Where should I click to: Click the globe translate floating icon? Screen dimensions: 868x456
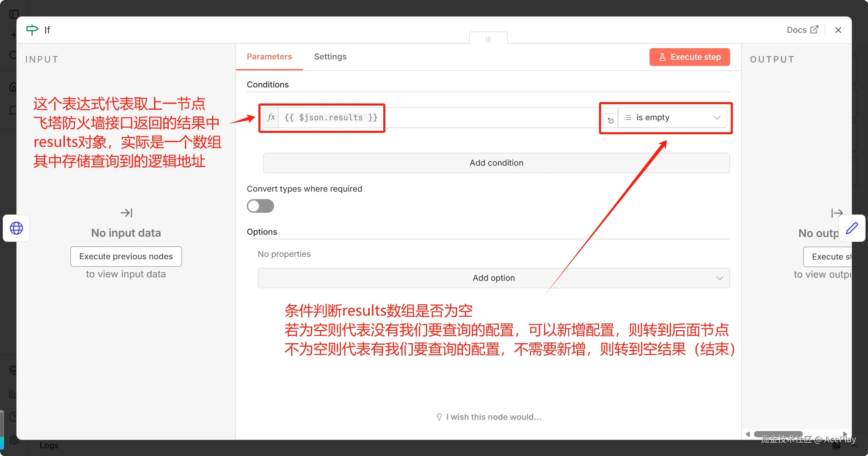(x=16, y=228)
